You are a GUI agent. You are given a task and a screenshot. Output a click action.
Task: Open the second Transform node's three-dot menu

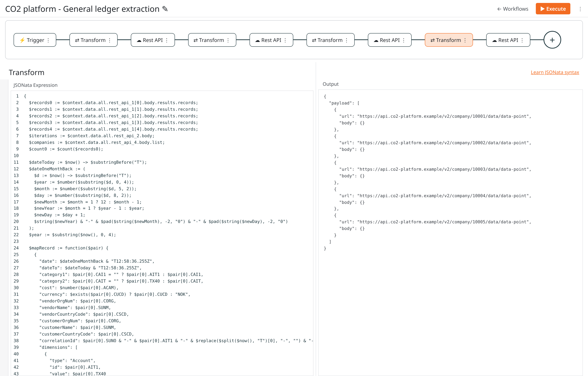pos(228,40)
